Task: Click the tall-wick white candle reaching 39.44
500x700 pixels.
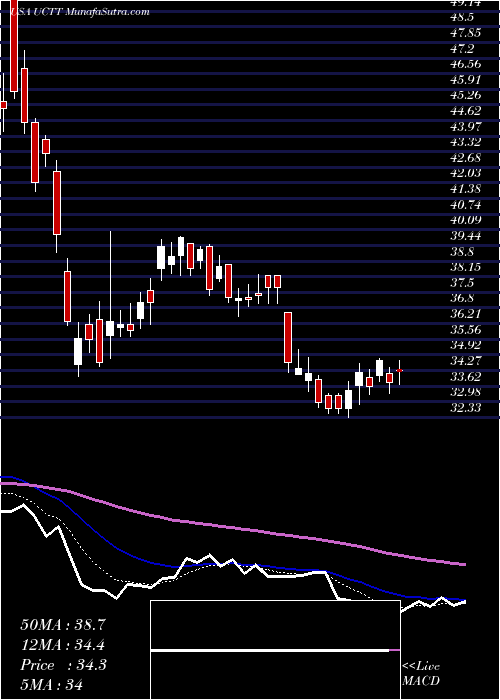Action: (x=110, y=328)
